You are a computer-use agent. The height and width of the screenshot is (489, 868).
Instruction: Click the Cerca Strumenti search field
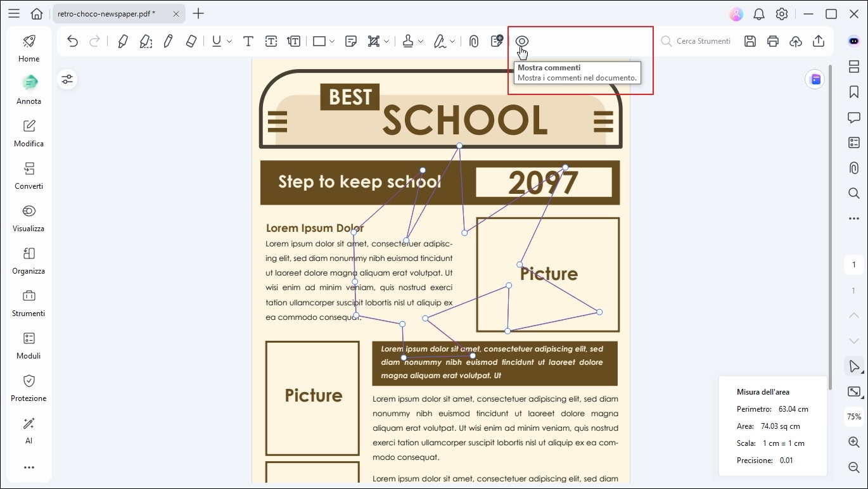click(x=696, y=41)
